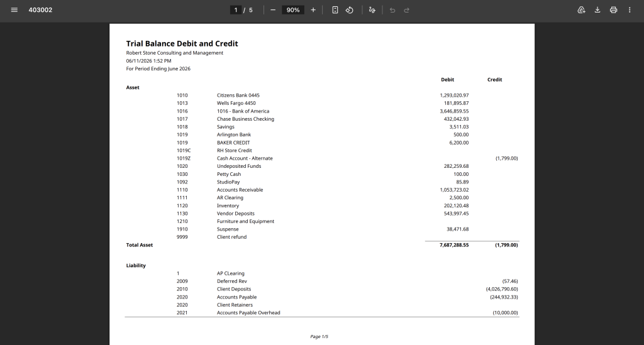Download the PDF file
The height and width of the screenshot is (345, 644).
[597, 10]
